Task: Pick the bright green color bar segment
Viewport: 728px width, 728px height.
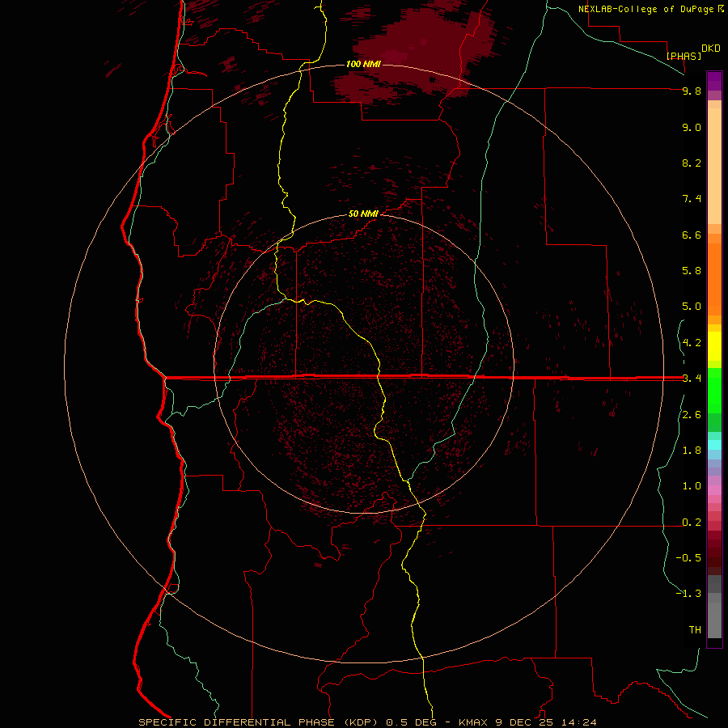Action: point(714,390)
